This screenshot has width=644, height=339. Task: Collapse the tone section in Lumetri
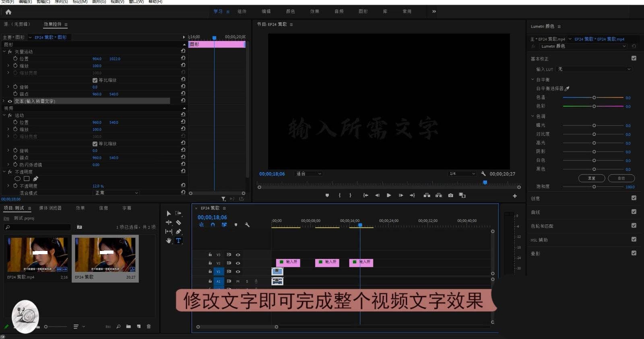click(x=533, y=116)
